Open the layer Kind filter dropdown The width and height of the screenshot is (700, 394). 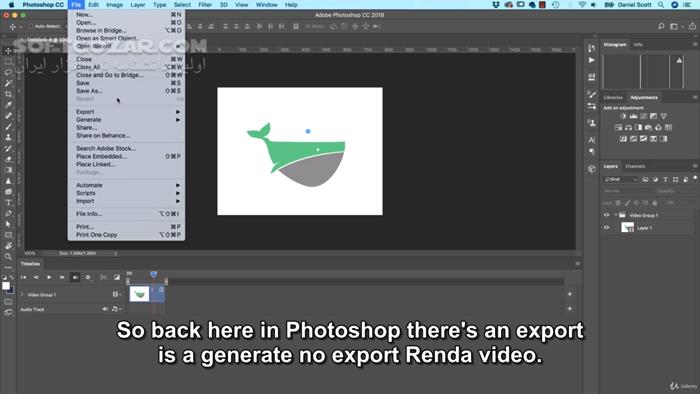(621, 179)
